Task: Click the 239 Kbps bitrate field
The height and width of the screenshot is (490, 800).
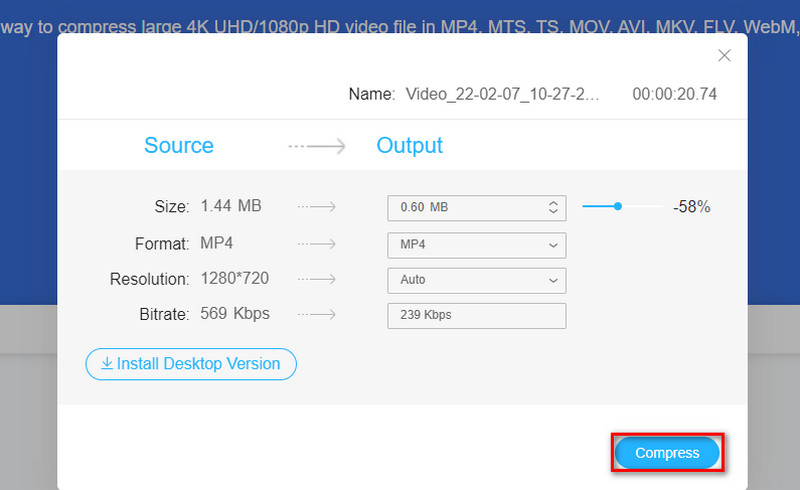Action: 476,315
